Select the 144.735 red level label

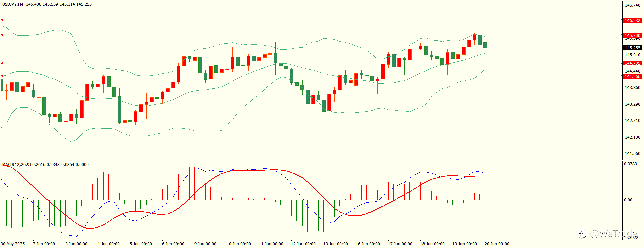click(x=632, y=63)
